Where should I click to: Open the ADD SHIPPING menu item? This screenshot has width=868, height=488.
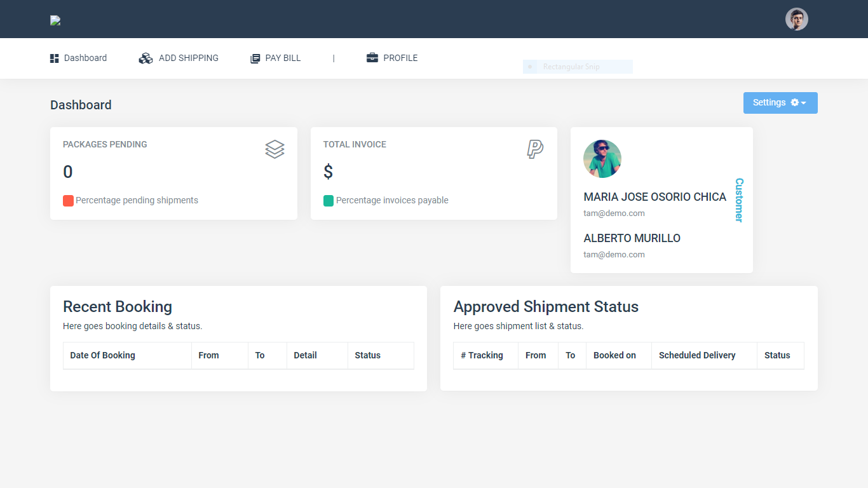click(188, 58)
